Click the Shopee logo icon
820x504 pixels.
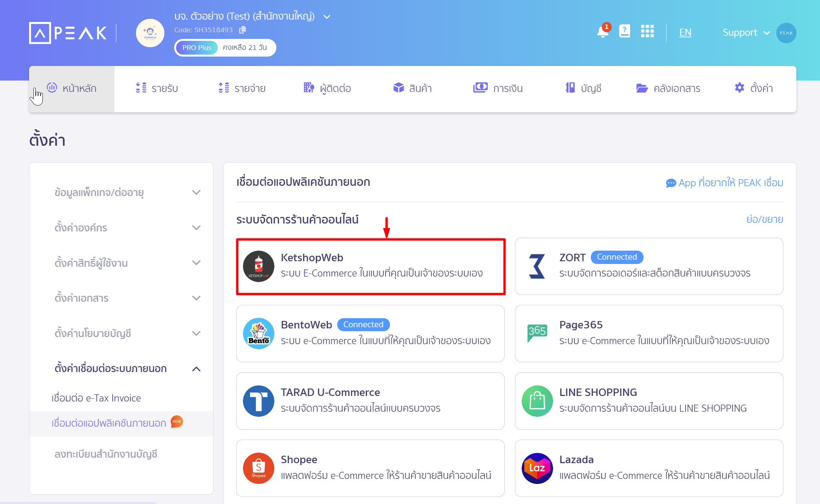click(x=259, y=468)
